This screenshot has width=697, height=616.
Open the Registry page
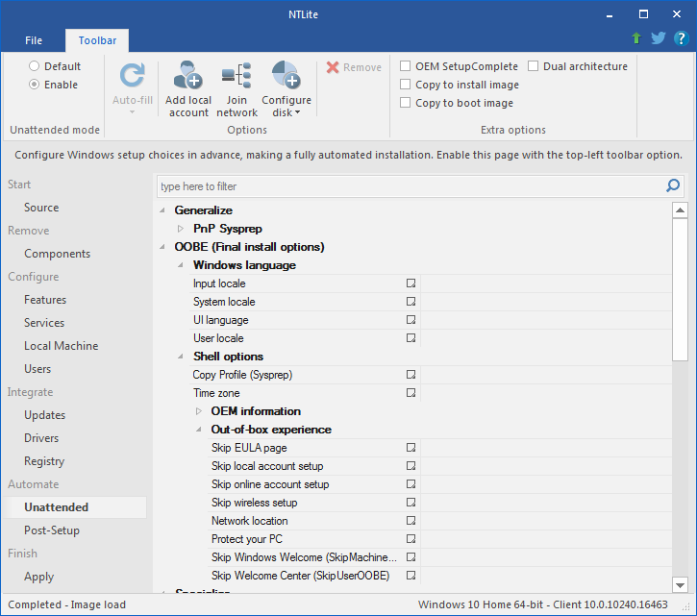click(x=44, y=462)
